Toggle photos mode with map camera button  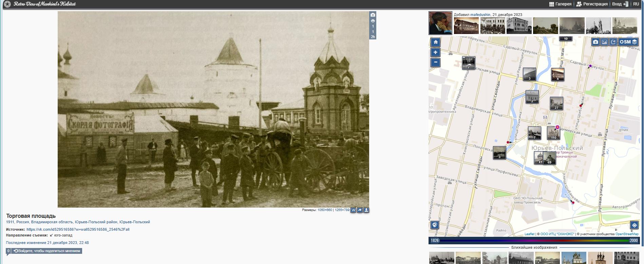(x=595, y=42)
